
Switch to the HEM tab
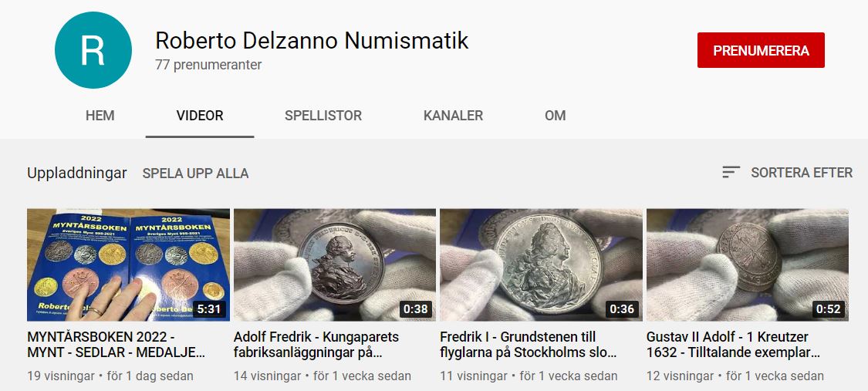pyautogui.click(x=100, y=116)
